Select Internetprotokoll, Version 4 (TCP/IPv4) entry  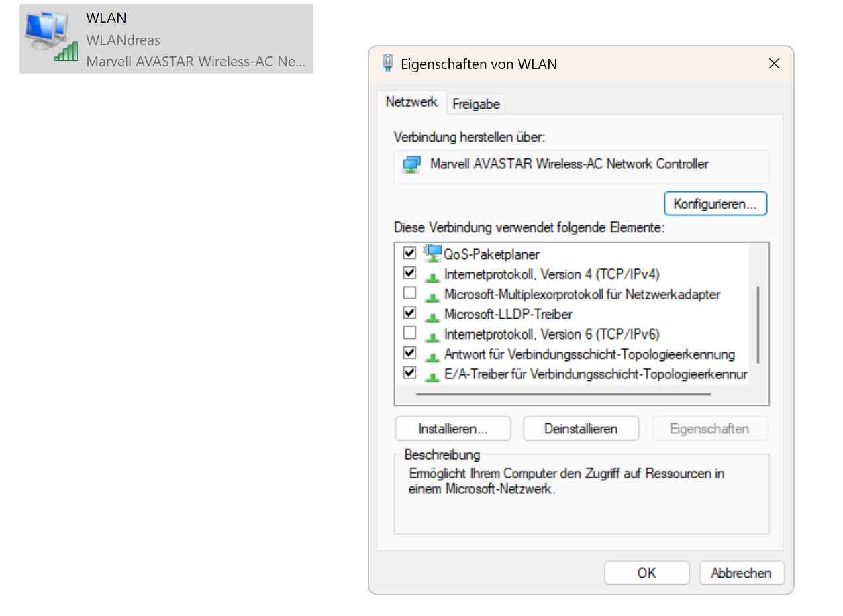[x=552, y=274]
